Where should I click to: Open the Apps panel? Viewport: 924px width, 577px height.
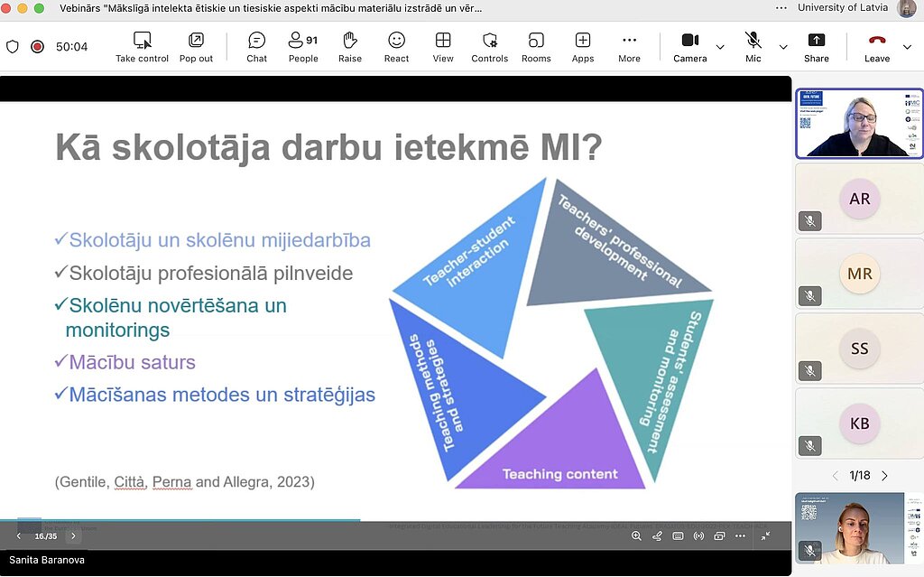click(583, 47)
